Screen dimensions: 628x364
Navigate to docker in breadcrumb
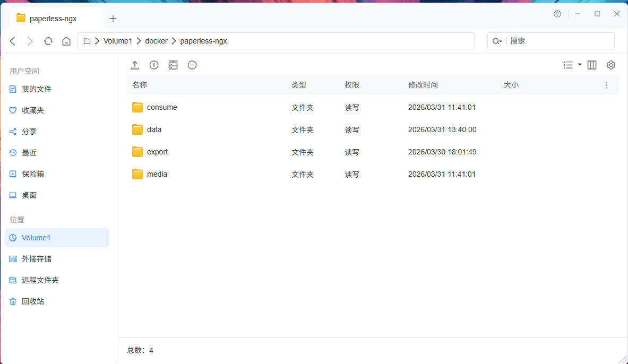pos(156,41)
